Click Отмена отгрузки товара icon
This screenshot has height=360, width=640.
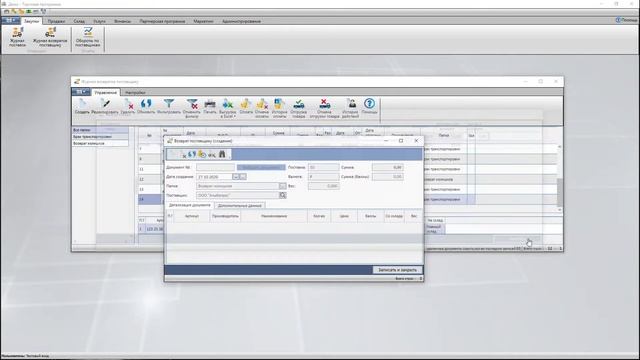[324, 108]
